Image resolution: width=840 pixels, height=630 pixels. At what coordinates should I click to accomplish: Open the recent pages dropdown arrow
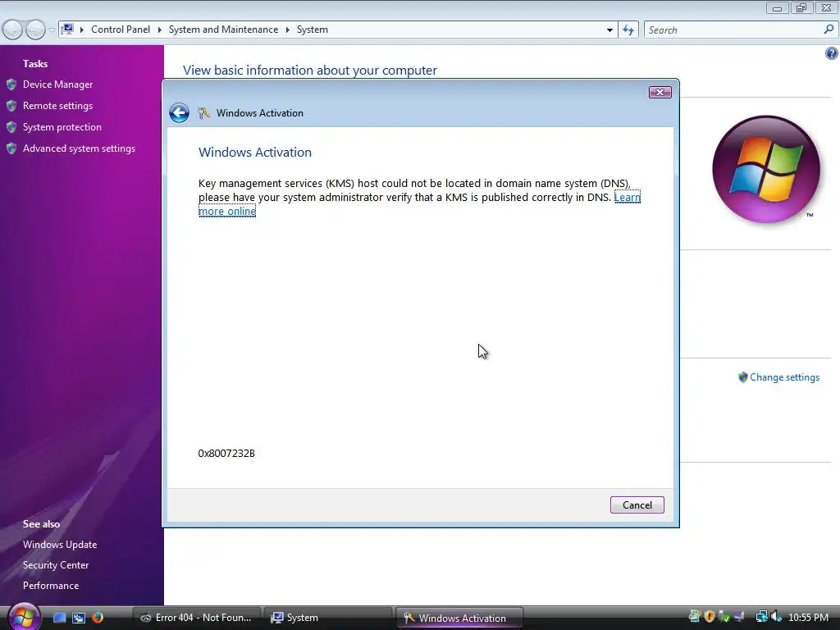tap(52, 30)
